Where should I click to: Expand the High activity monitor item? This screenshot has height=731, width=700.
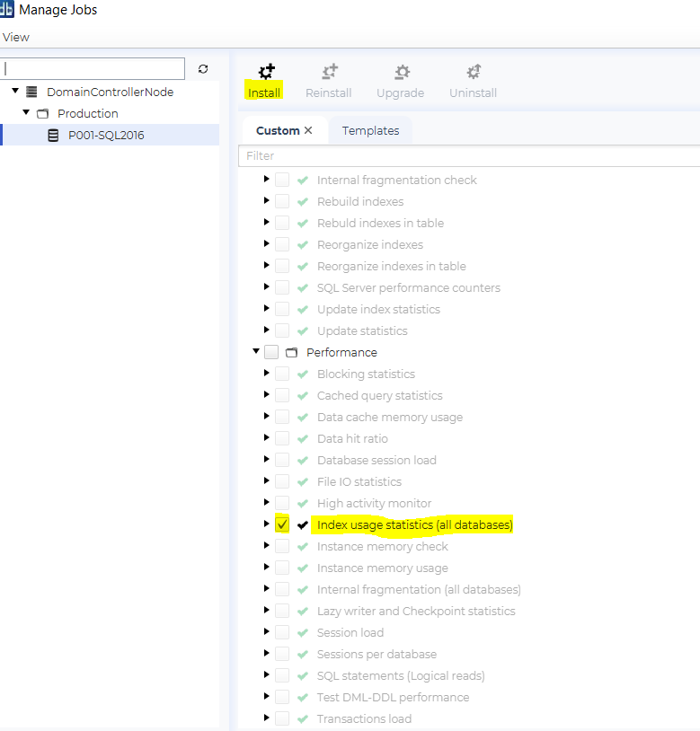pyautogui.click(x=266, y=502)
